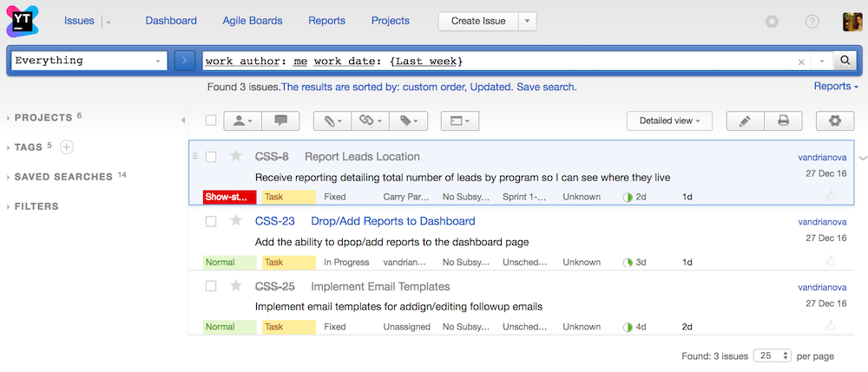Viewport: 868px width, 372px height.
Task: Click thumbs-up vote on CSS-23
Action: (830, 260)
